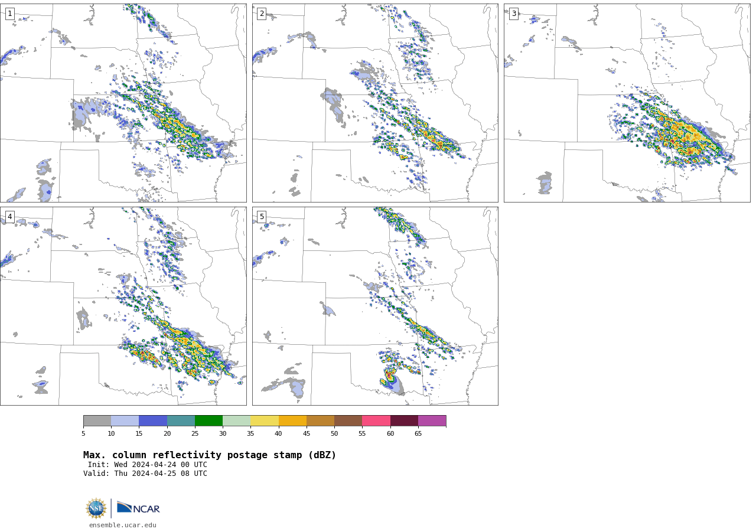Click the gray 5-10 dBZ color swatch
The height and width of the screenshot is (532, 756).
click(x=97, y=421)
